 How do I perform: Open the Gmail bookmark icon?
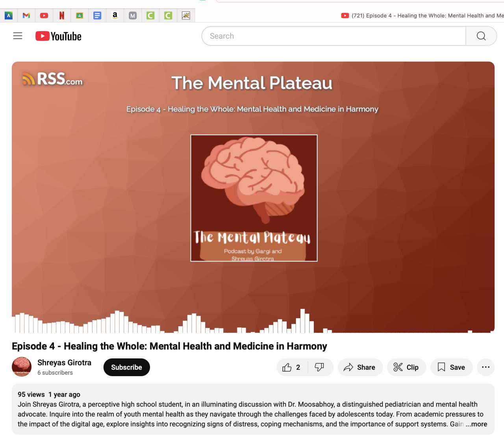tap(26, 15)
